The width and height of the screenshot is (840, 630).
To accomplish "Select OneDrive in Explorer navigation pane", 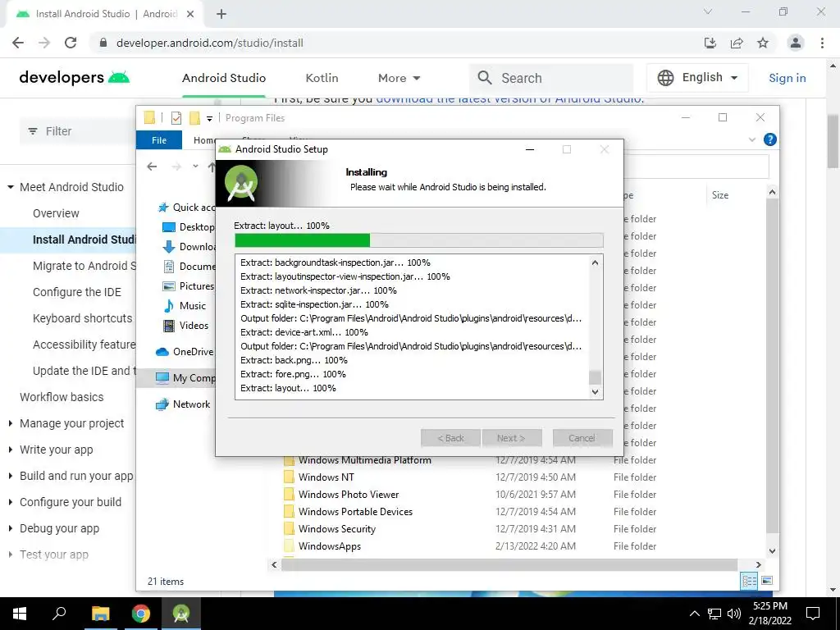I will [185, 352].
